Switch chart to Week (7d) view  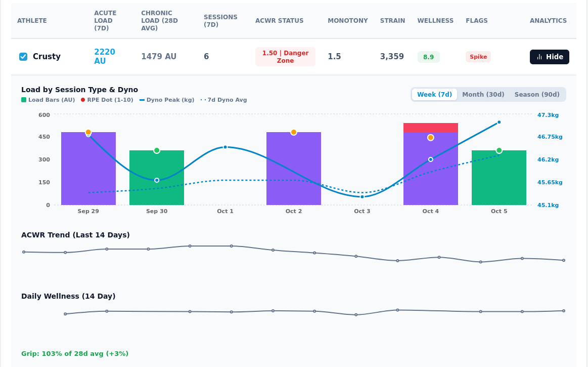pos(434,95)
